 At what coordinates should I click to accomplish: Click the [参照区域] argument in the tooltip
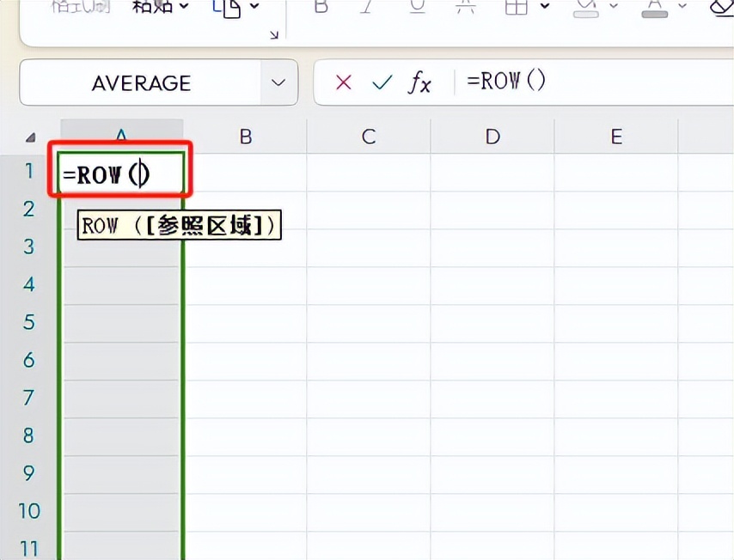204,226
